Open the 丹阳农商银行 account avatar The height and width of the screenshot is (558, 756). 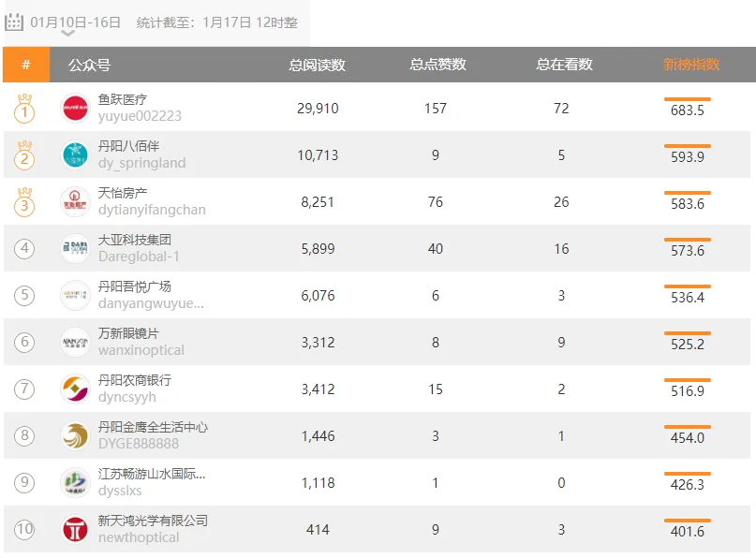pos(75,389)
